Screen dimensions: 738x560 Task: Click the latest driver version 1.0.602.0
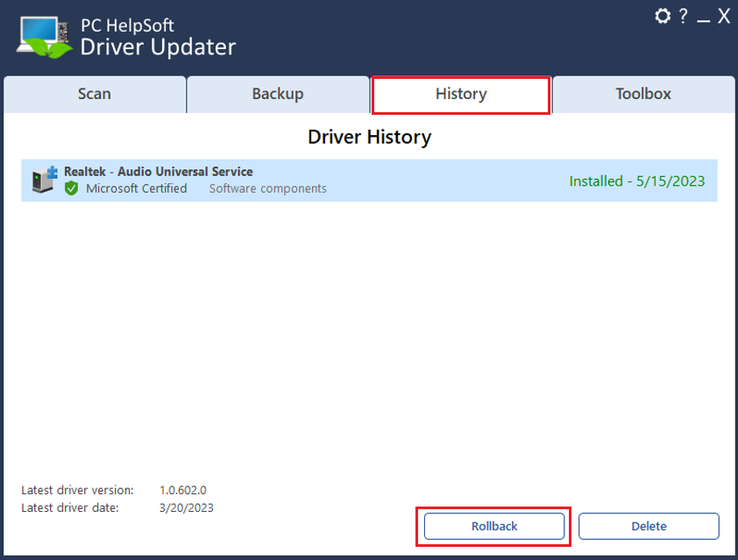click(x=182, y=491)
